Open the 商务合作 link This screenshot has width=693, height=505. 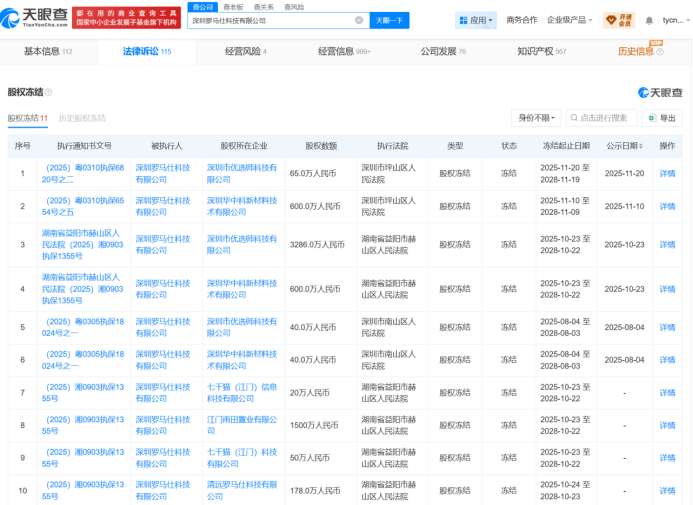click(x=522, y=20)
